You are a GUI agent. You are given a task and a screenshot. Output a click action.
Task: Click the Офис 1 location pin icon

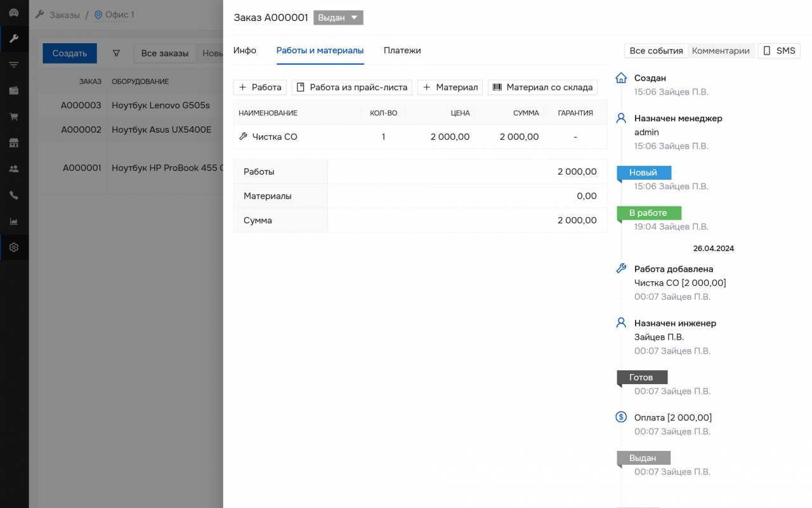pyautogui.click(x=98, y=15)
